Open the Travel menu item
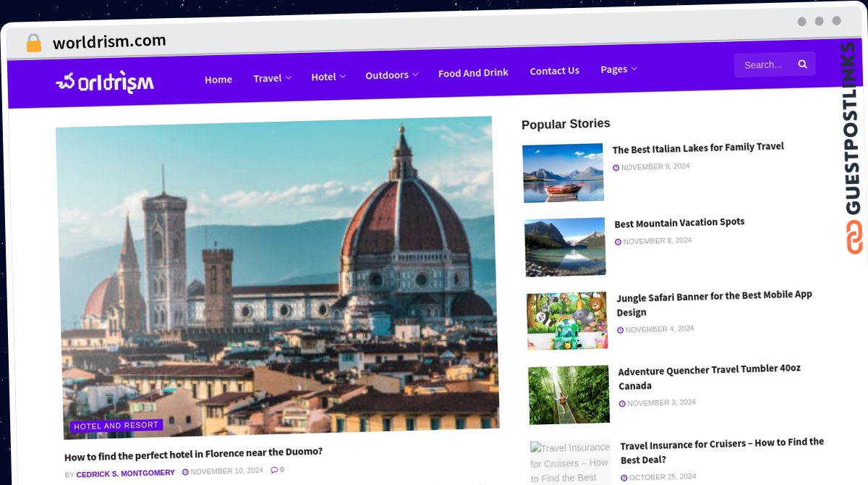868x485 pixels. [x=268, y=78]
